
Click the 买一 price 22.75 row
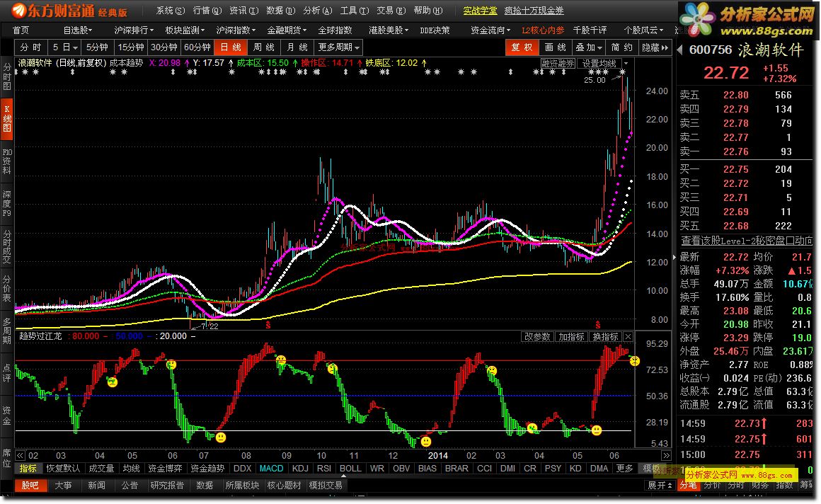[x=744, y=169]
